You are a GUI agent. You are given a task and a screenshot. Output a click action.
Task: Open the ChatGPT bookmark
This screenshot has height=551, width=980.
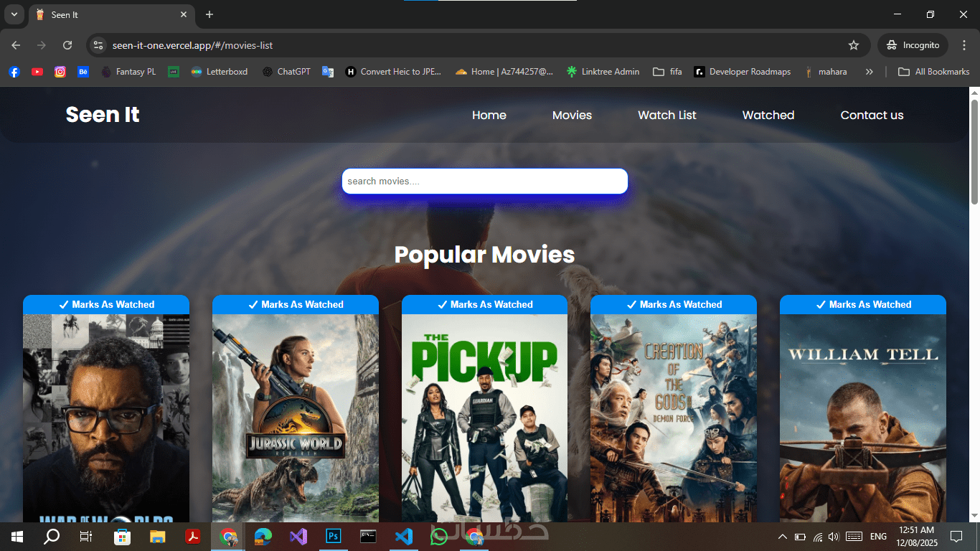tap(286, 72)
